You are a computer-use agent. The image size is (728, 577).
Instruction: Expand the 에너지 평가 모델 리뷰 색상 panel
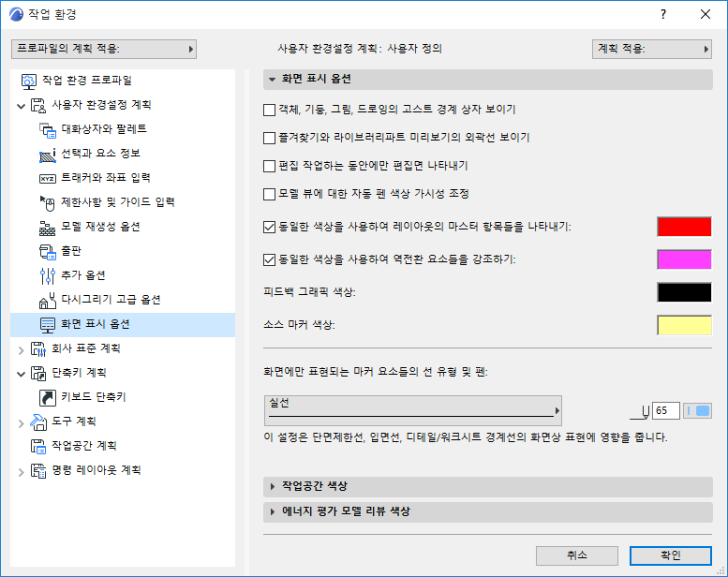[487, 511]
